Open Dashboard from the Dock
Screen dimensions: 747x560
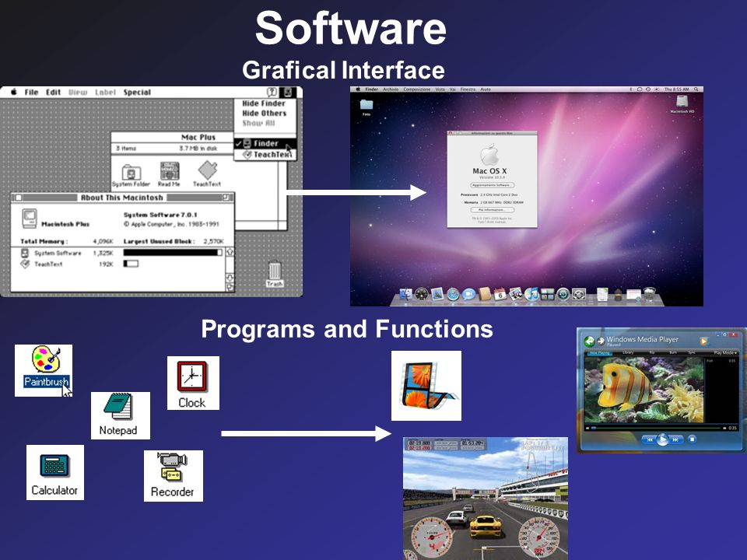tap(422, 294)
